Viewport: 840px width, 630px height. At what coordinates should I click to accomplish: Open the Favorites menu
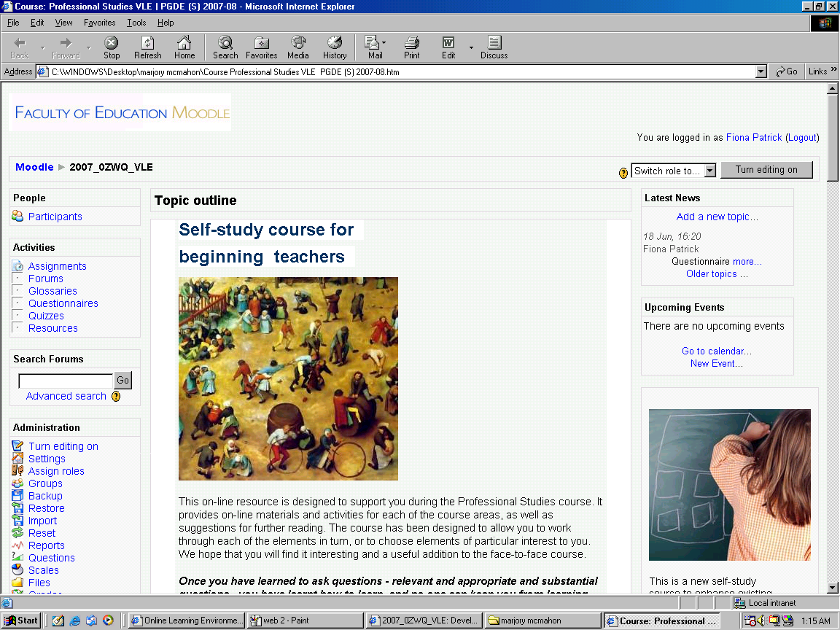pyautogui.click(x=100, y=23)
